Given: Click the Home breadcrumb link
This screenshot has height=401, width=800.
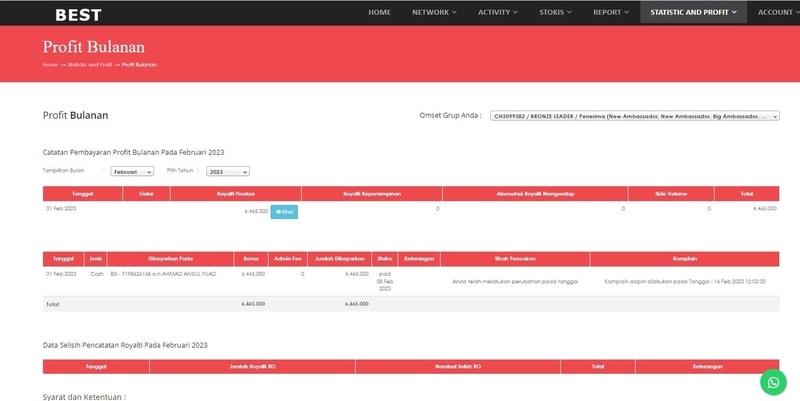Looking at the screenshot, I should (50, 64).
